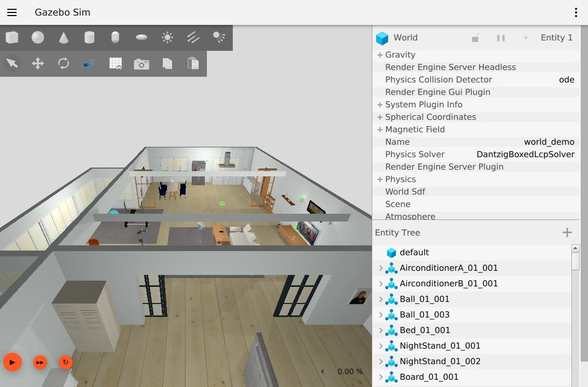Expand Spherical Coordinates
The width and height of the screenshot is (588, 387).
(x=380, y=117)
